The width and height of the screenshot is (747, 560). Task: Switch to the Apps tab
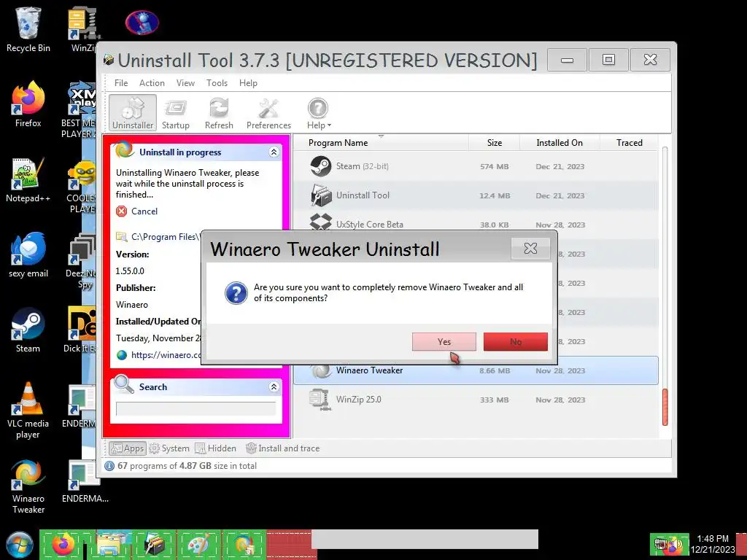[x=127, y=448]
